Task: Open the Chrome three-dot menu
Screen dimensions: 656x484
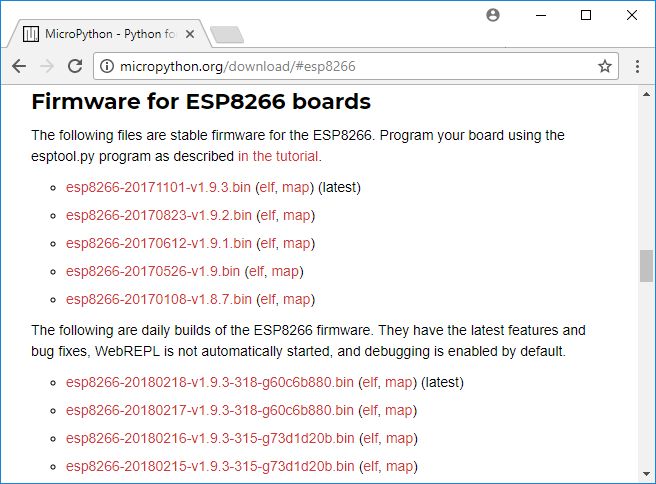Action: (637, 66)
